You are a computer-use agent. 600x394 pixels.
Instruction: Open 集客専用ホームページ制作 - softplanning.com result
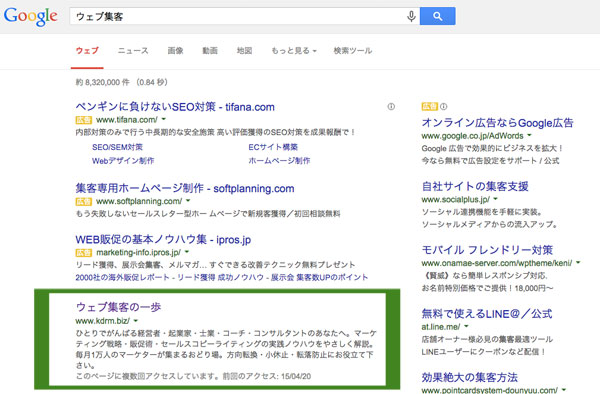(x=185, y=188)
